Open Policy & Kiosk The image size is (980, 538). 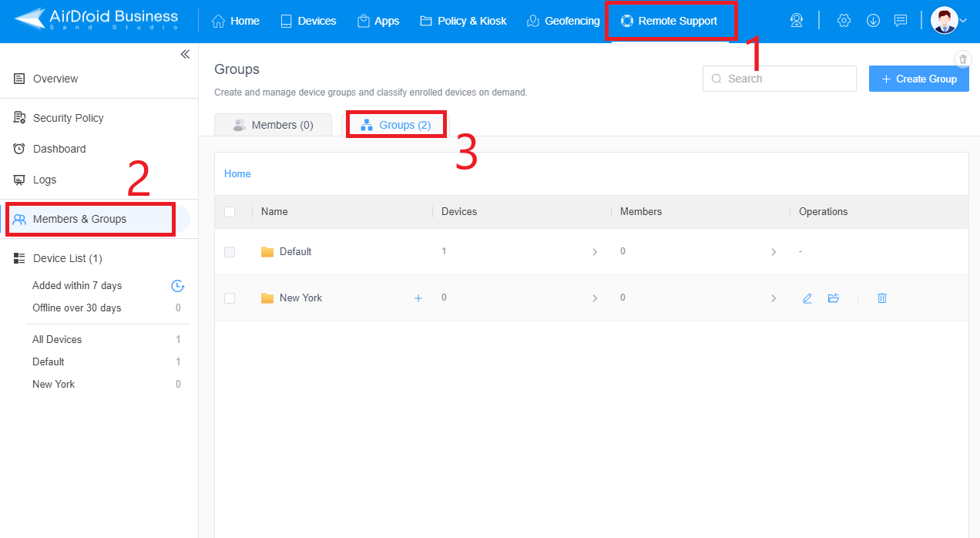click(x=463, y=21)
